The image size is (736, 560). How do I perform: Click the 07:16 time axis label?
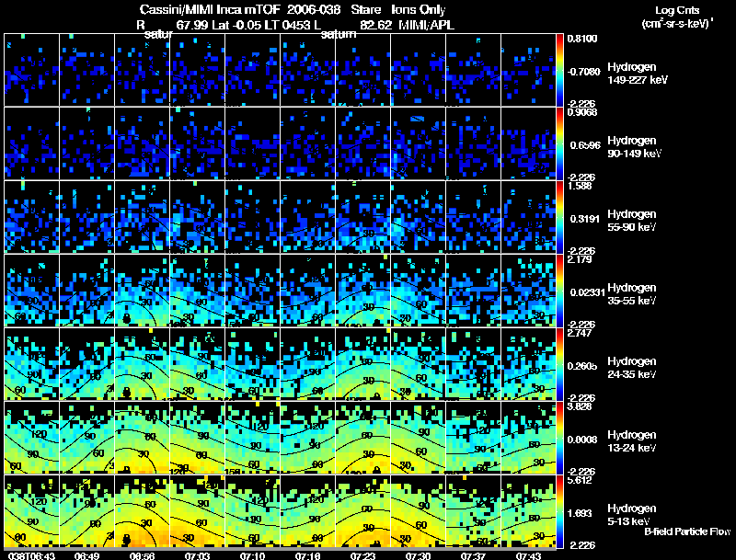(307, 555)
